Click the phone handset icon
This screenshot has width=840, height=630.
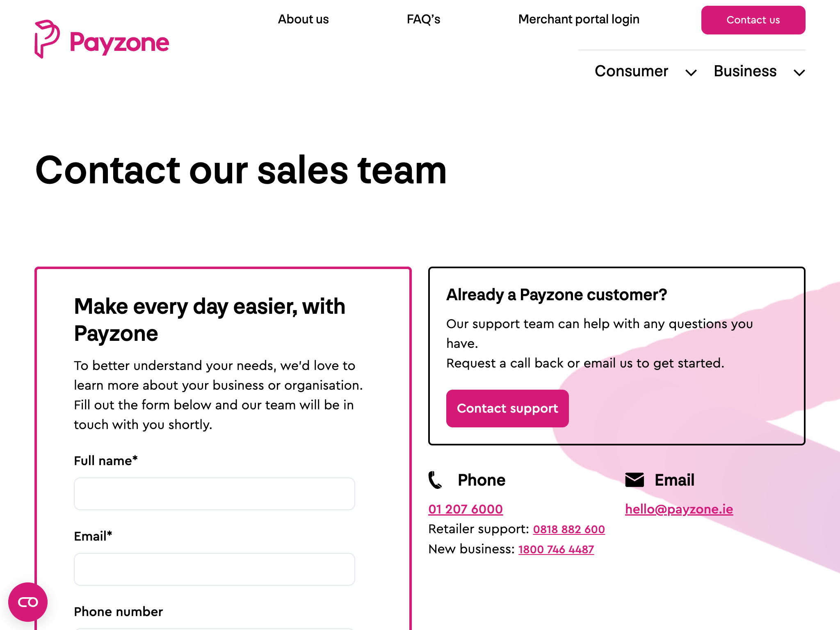point(435,480)
